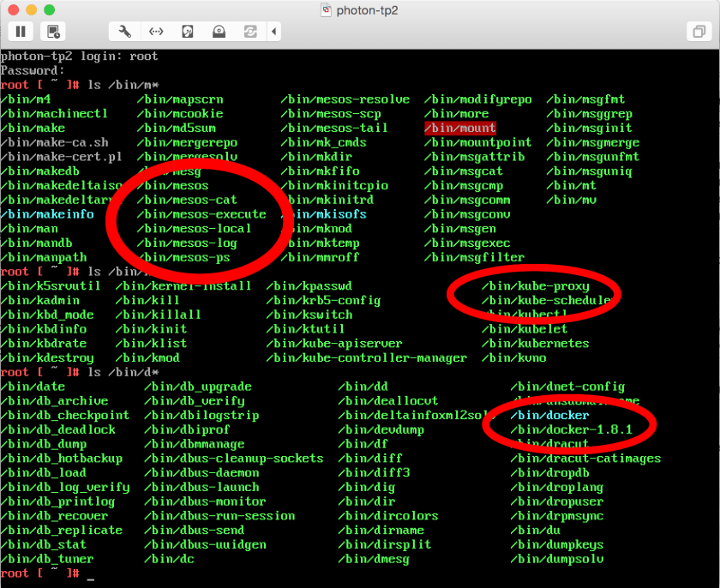This screenshot has width=720, height=588.
Task: Pause the virtual machine
Action: tap(21, 32)
